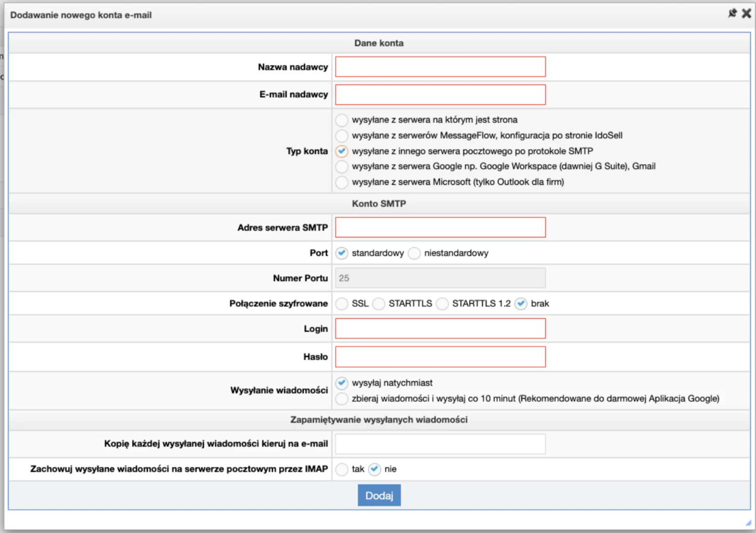756x533 pixels.
Task: Select the niestandardowy port option
Action: tap(414, 253)
